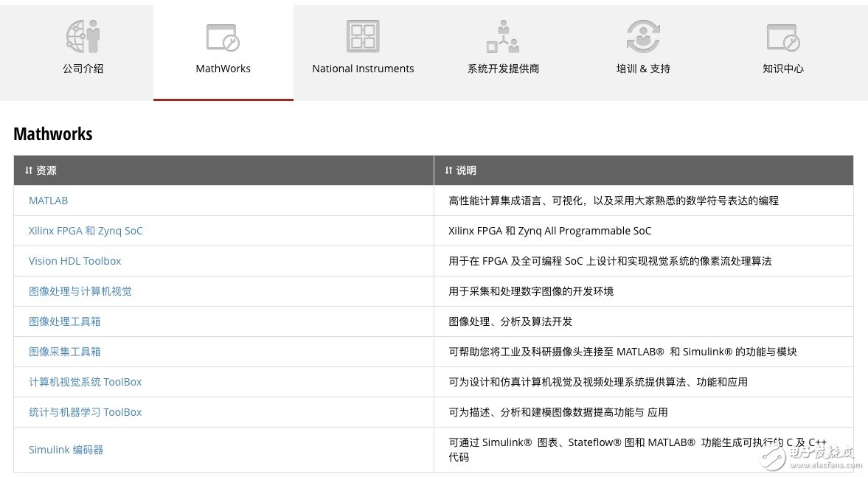
Task: Open the 统计与机器学习 ToolBox link
Action: [85, 412]
